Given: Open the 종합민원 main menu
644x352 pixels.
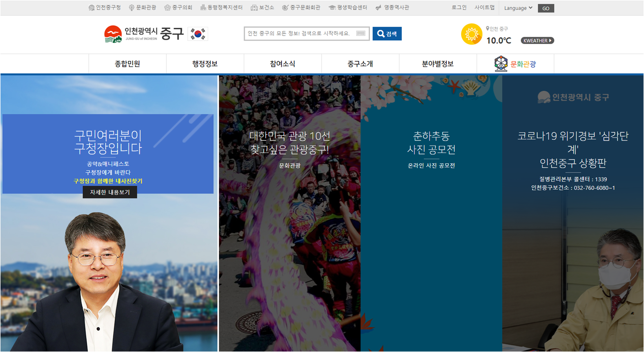Looking at the screenshot, I should coord(127,64).
